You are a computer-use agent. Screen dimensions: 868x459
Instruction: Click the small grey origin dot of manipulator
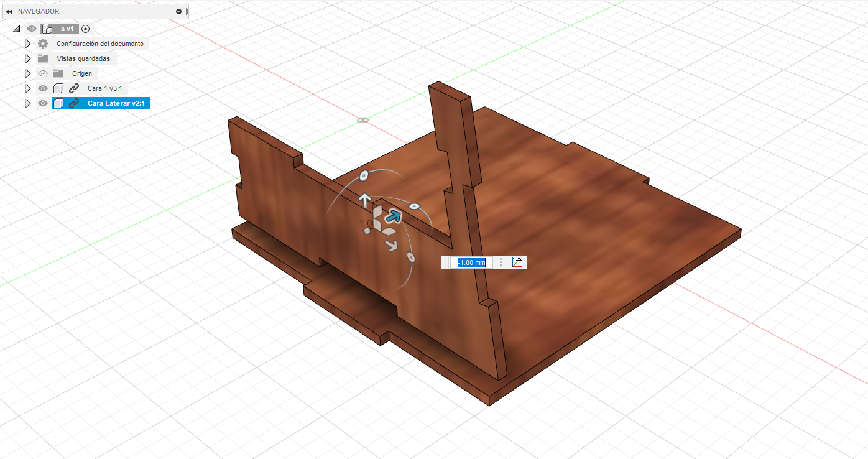tap(367, 231)
